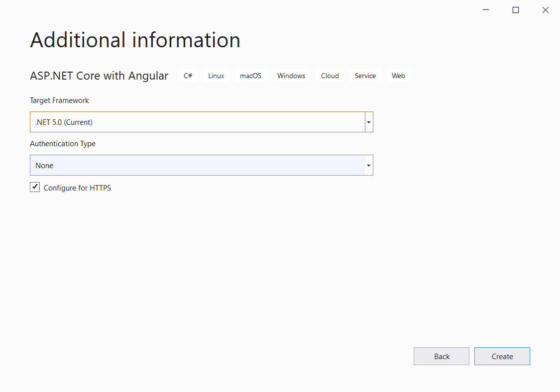Click the Back button
The image size is (560, 392).
(441, 356)
